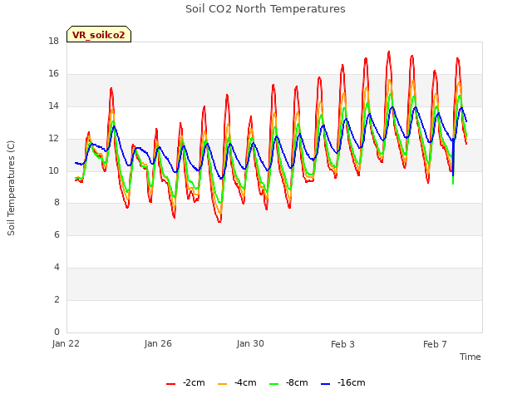Click the orange -4cm legend color marker
Image resolution: width=532 pixels, height=399 pixels.
pos(222,384)
